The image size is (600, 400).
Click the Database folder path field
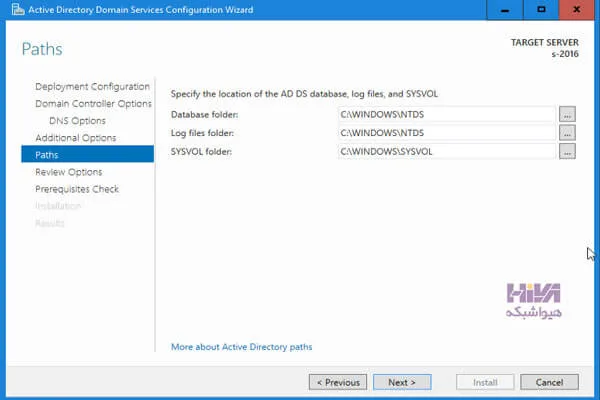(x=447, y=114)
